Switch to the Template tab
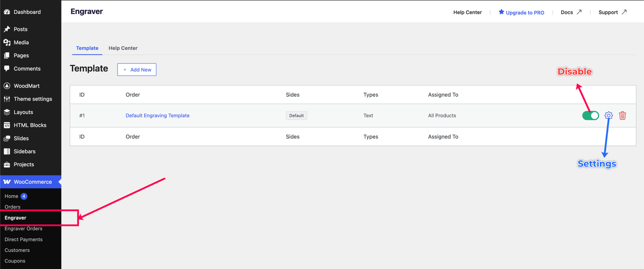 click(87, 48)
